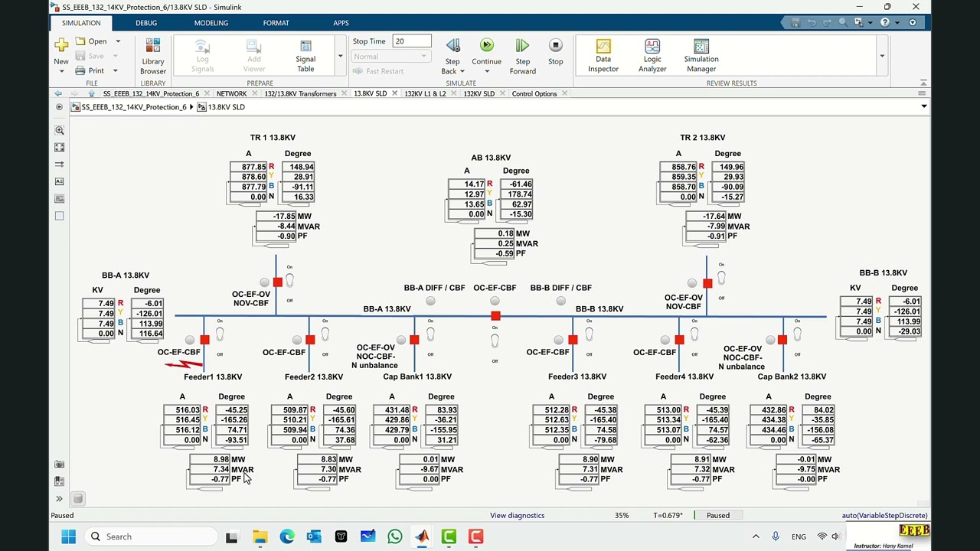Click Up to Parent arrow
980x551 pixels.
click(x=92, y=93)
